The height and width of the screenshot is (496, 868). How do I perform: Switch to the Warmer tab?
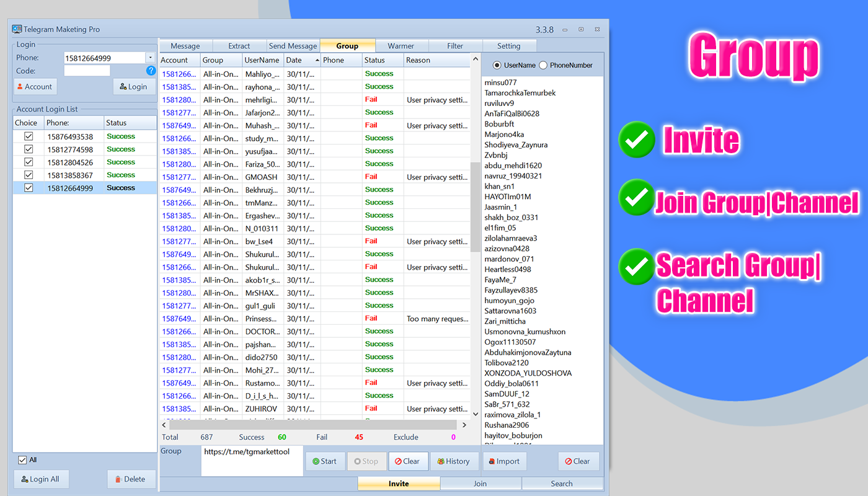[401, 46]
